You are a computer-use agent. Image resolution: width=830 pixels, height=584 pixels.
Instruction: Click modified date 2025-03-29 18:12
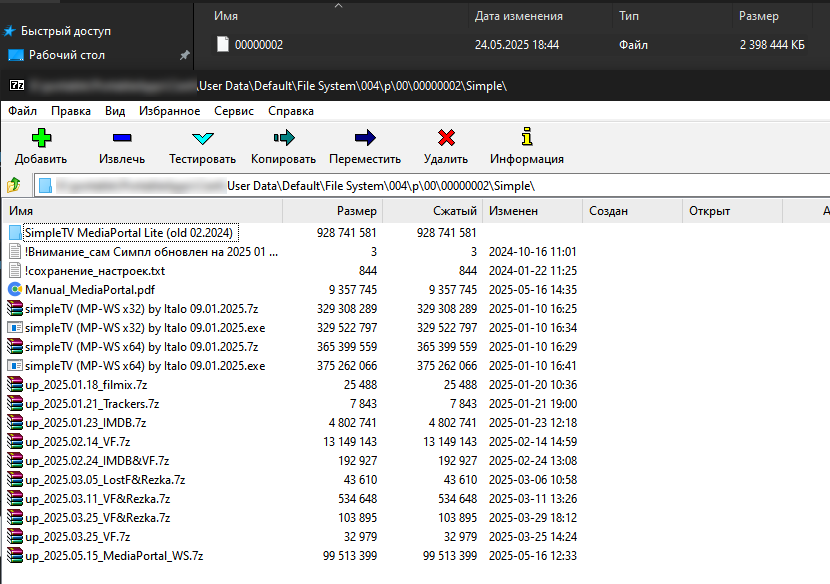(x=533, y=518)
